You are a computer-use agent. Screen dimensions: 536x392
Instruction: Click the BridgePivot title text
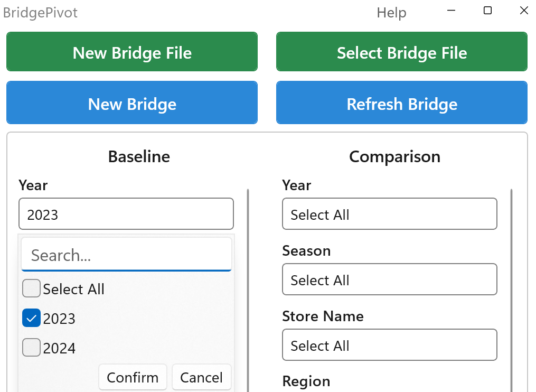(40, 13)
